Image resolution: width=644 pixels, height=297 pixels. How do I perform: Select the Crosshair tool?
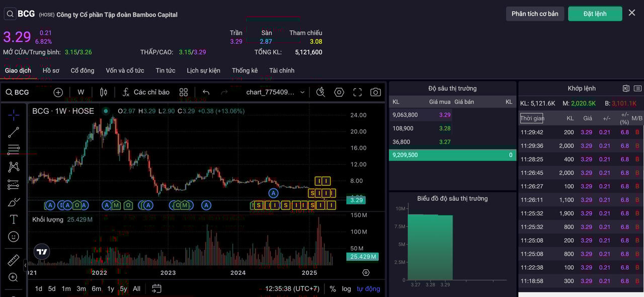click(13, 115)
